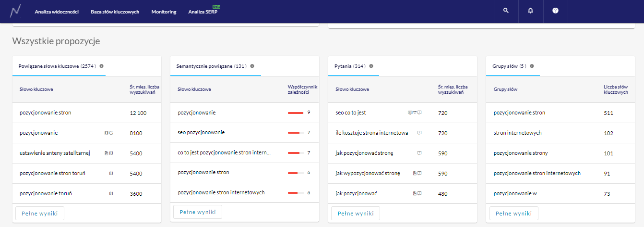Open Baza słów kluczowych menu
The image size is (644, 227).
coord(115,12)
